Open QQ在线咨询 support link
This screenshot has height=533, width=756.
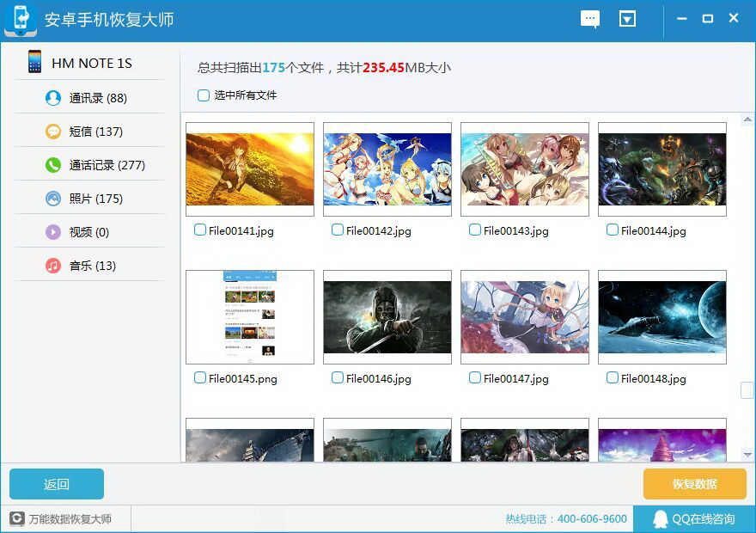(694, 519)
